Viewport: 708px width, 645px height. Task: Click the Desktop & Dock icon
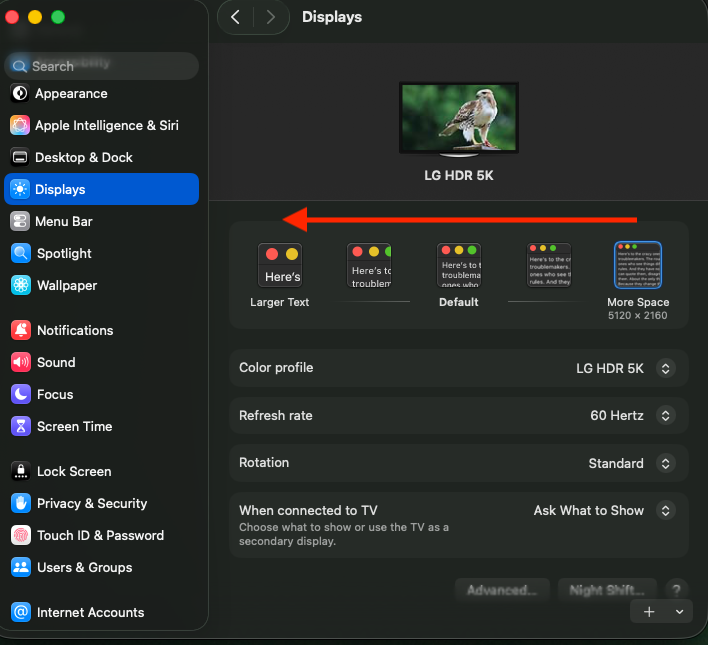(x=20, y=158)
